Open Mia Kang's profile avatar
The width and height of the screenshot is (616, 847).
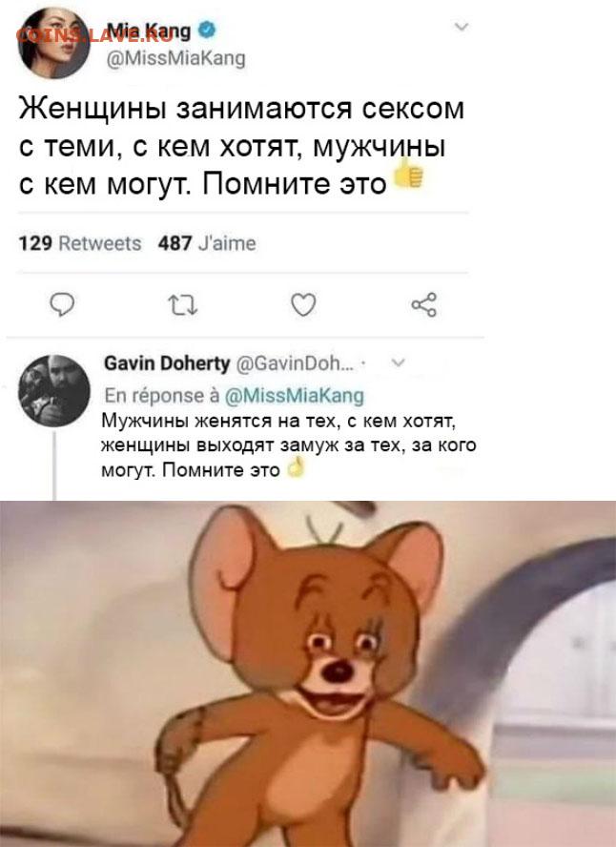(x=53, y=43)
